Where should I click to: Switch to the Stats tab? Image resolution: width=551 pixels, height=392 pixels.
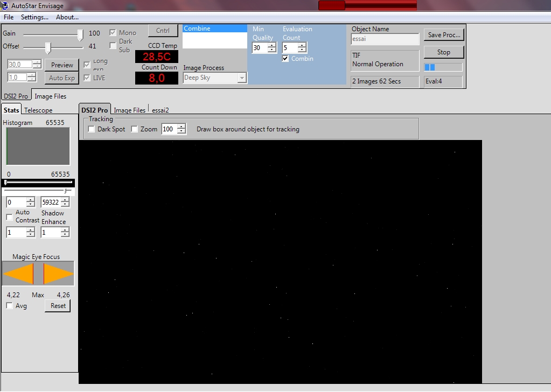click(x=11, y=110)
